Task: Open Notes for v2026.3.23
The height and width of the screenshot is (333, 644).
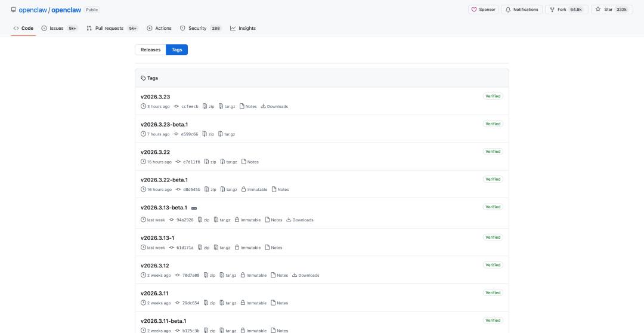Action: 248,106
